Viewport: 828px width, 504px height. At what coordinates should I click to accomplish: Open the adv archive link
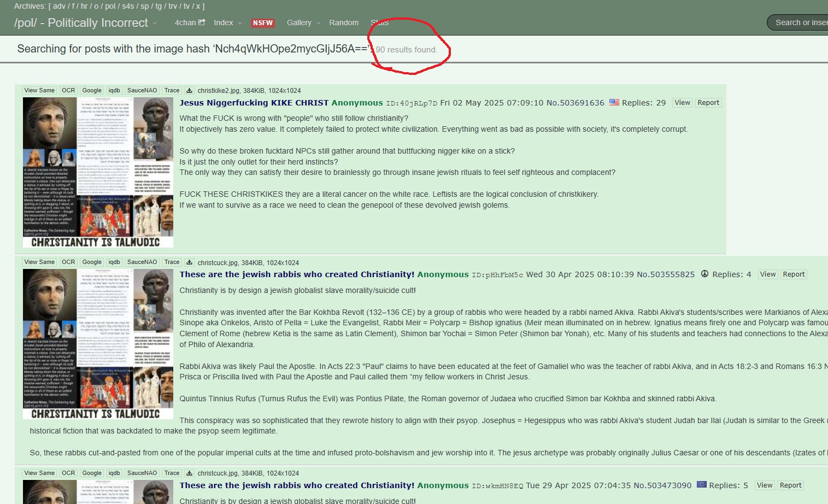pyautogui.click(x=59, y=6)
